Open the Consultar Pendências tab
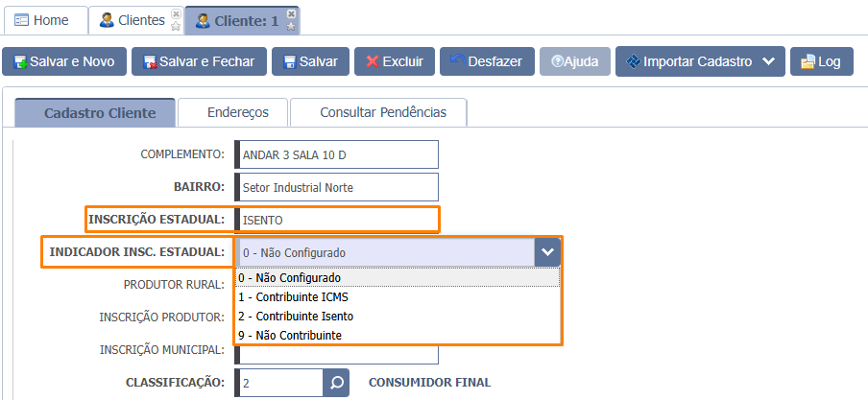 382,112
